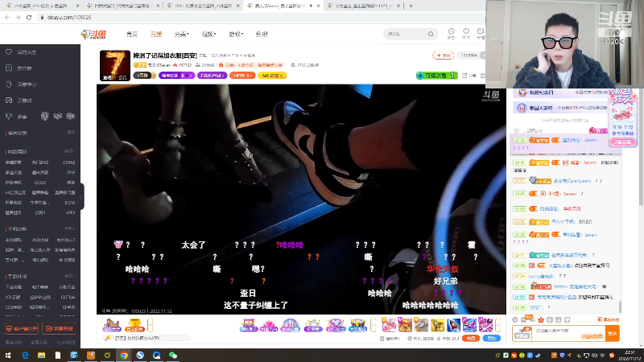Click the orange recharge button under the gifts

click(471, 338)
